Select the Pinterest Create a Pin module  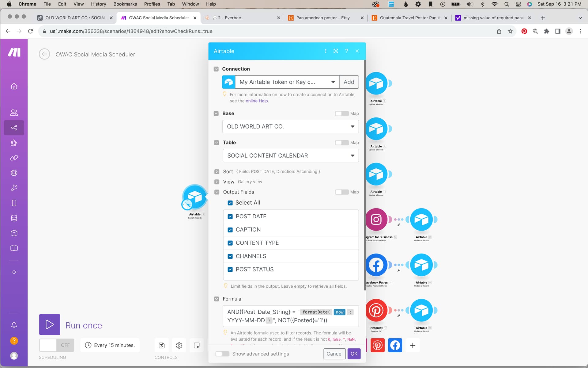376,310
